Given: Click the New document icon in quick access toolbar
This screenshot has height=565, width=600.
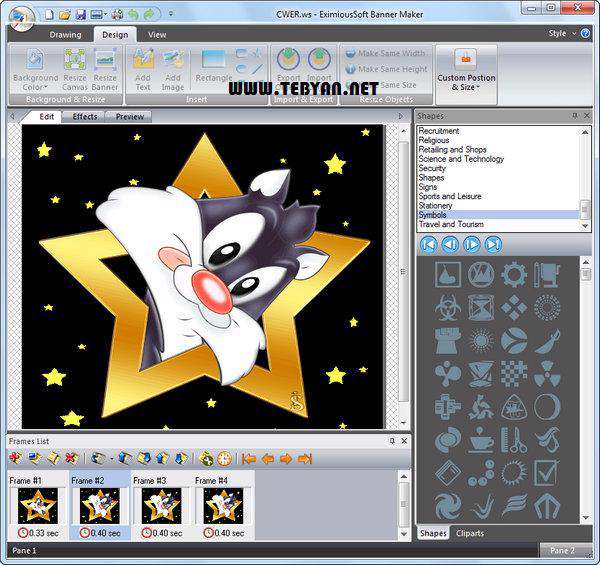Looking at the screenshot, I should (49, 15).
